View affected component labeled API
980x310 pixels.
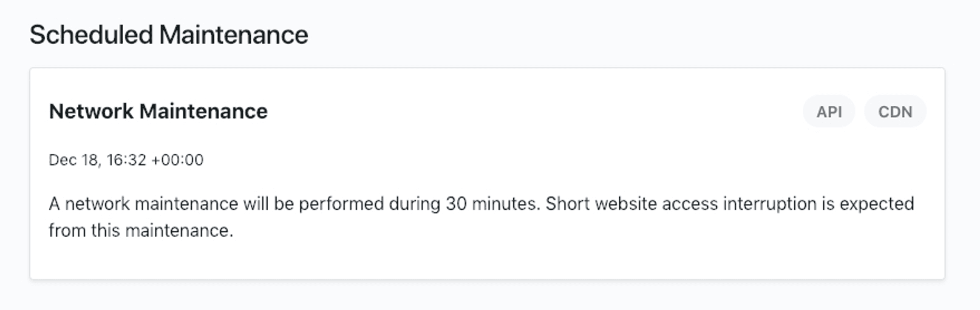pyautogui.click(x=829, y=111)
